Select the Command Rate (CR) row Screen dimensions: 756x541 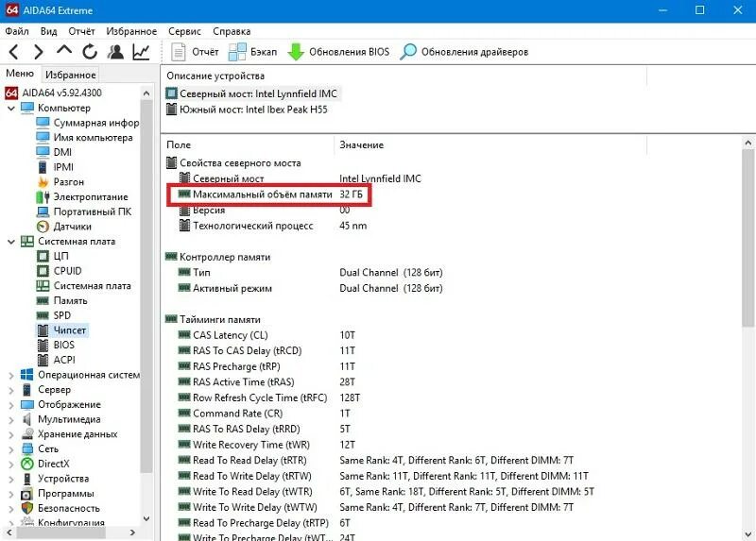pyautogui.click(x=265, y=414)
